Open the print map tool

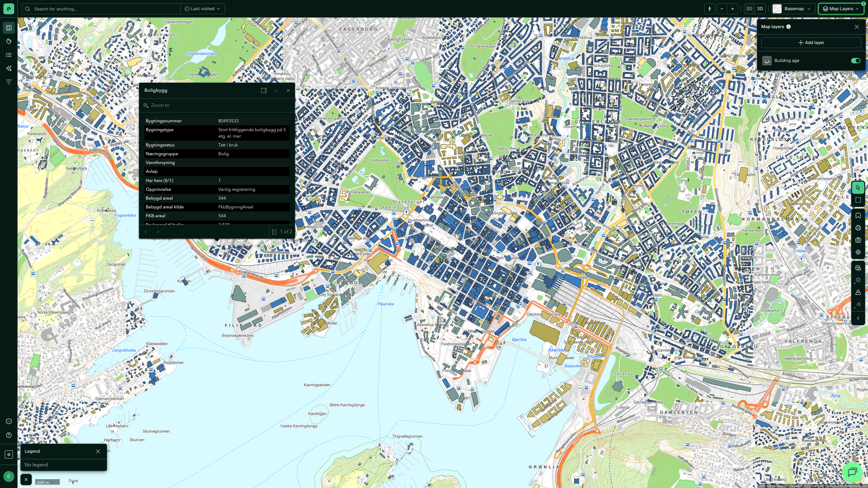(858, 228)
